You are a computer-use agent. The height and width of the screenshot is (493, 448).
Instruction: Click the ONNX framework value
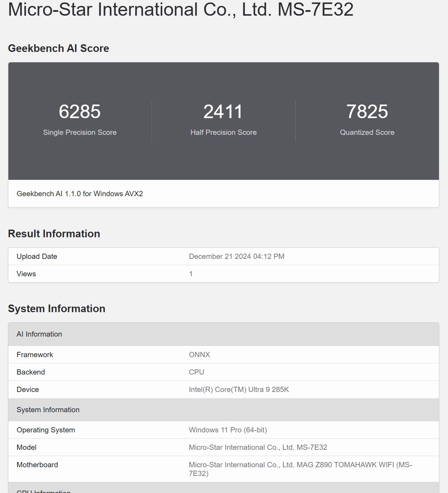click(x=199, y=355)
